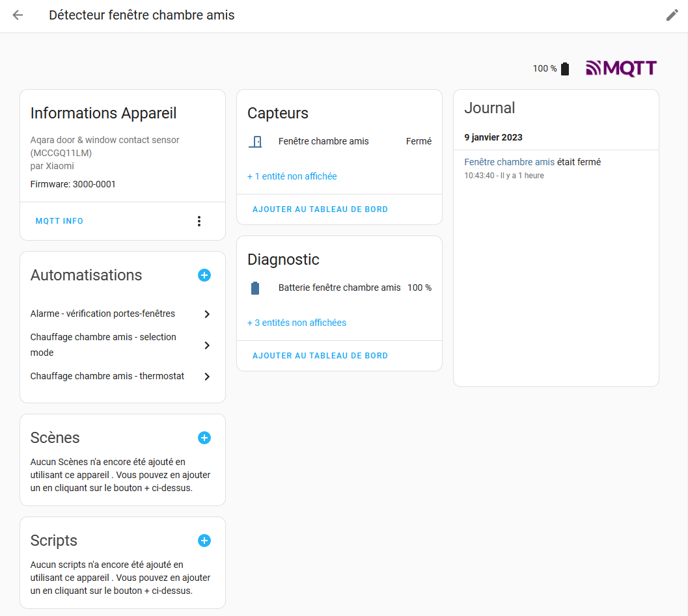Viewport: 688px width, 616px height.
Task: Open Fenêtre chambre amis journal link
Action: tap(510, 162)
